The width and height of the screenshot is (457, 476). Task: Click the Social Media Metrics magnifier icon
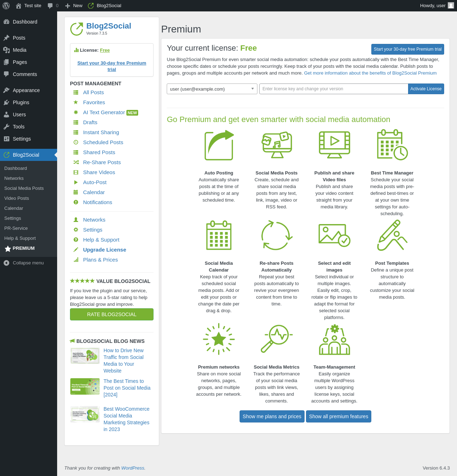[277, 339]
